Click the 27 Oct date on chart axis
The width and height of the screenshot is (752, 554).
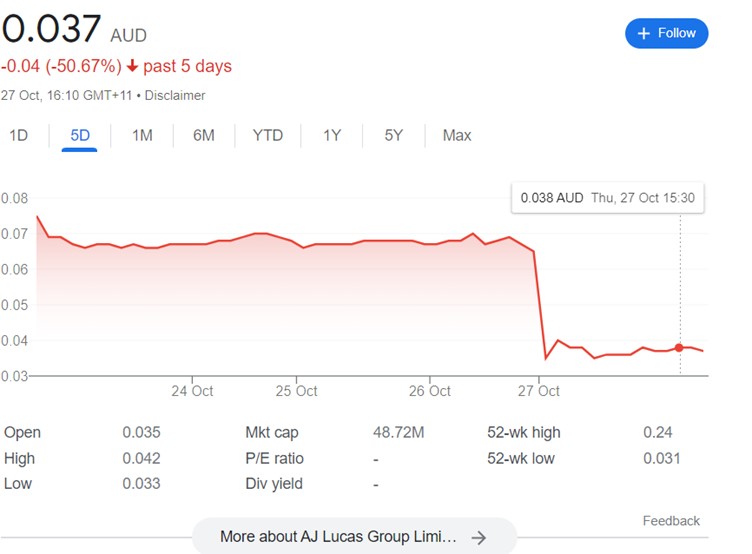(x=538, y=390)
